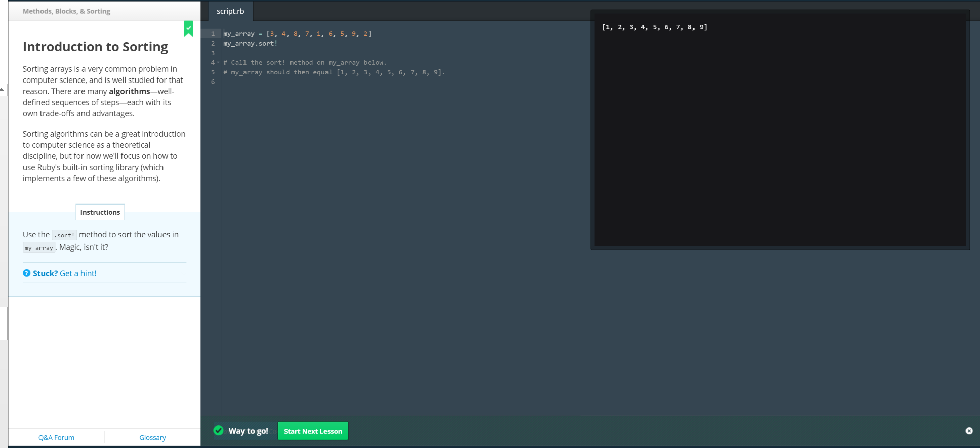This screenshot has height=448, width=980.
Task: Click the blue question mark hint icon
Action: point(27,273)
